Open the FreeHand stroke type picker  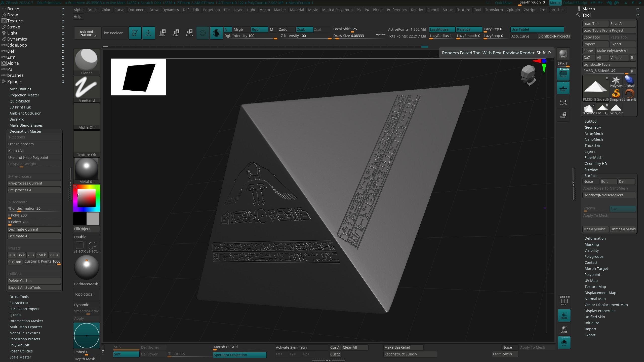click(x=86, y=89)
